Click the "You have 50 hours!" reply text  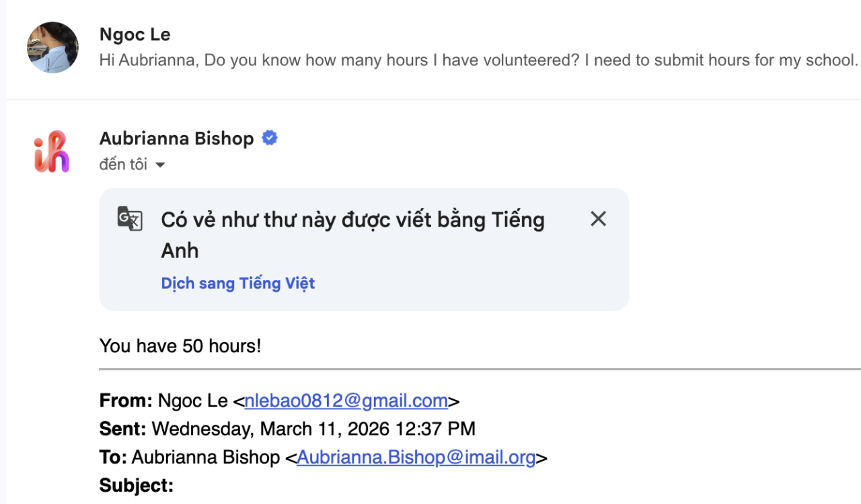(180, 346)
